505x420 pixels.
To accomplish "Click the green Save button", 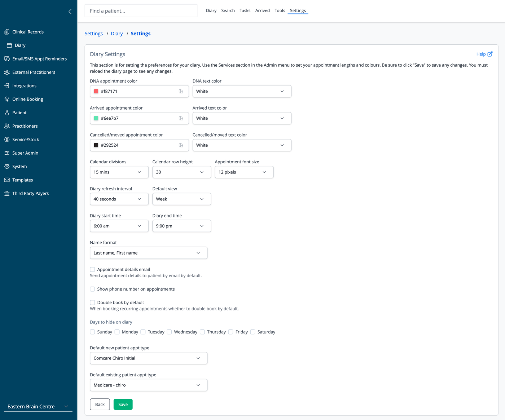I will tap(123, 404).
